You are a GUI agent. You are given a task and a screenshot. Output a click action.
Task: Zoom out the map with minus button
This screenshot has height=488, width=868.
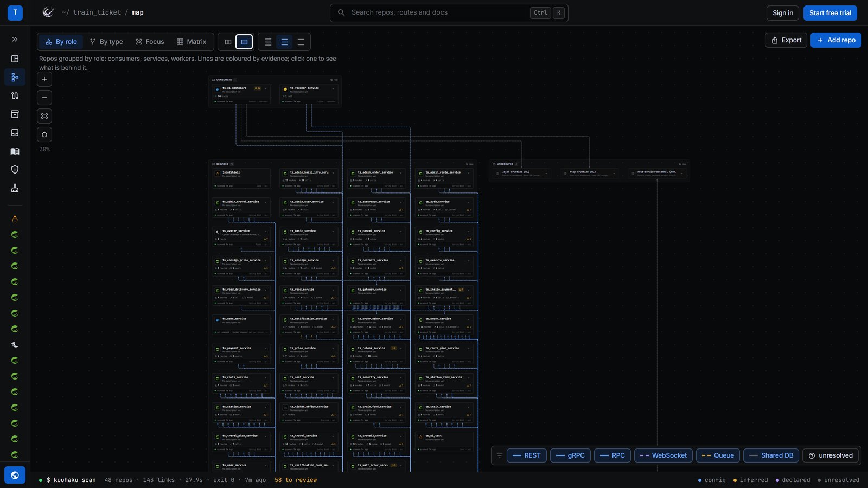click(44, 98)
